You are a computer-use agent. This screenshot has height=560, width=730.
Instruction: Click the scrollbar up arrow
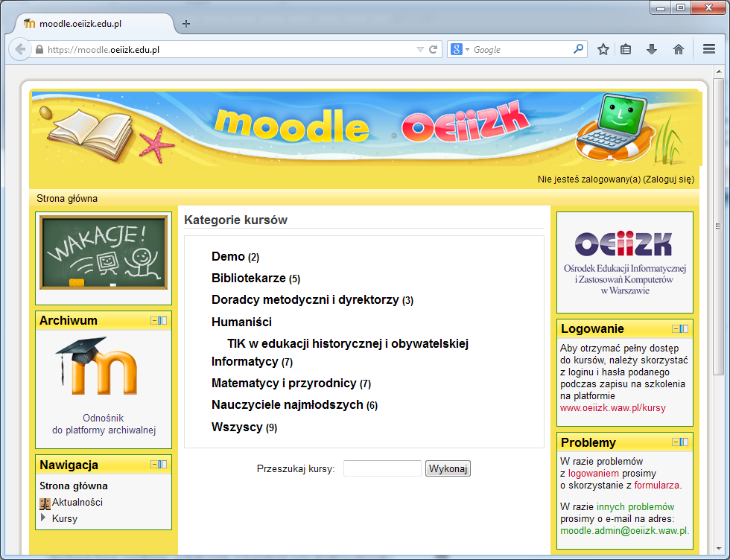(x=719, y=71)
